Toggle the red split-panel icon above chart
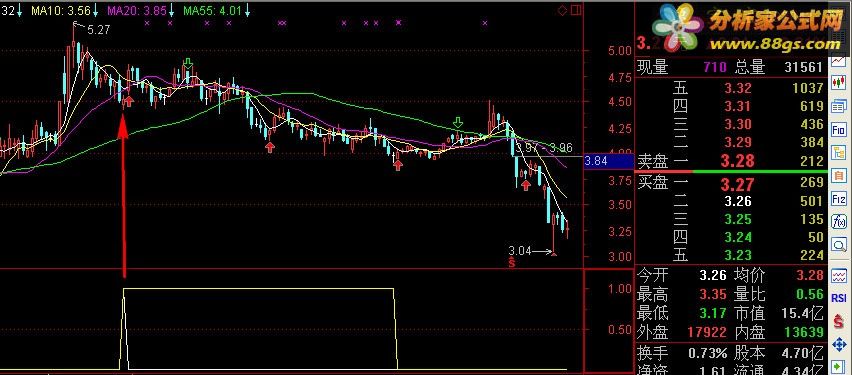852x375 pixels. click(x=575, y=10)
